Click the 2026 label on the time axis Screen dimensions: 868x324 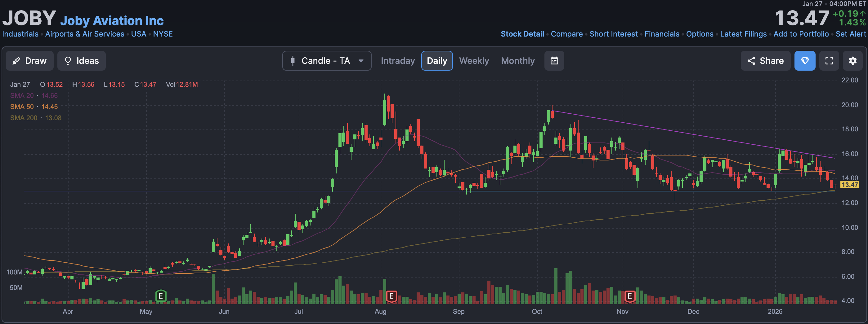coord(775,312)
